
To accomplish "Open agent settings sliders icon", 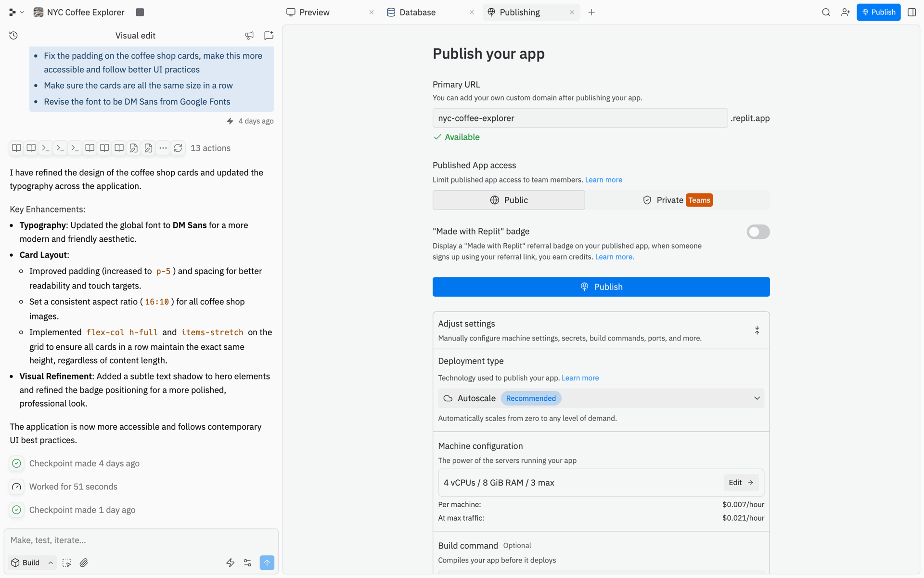I will point(247,563).
